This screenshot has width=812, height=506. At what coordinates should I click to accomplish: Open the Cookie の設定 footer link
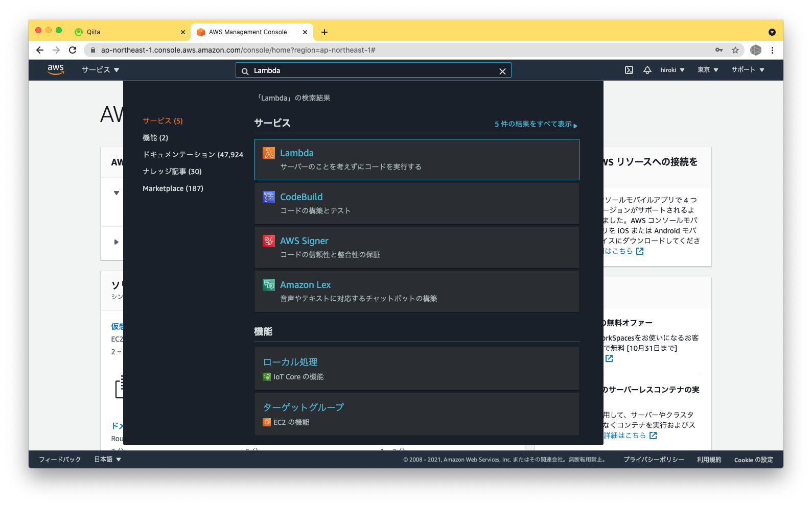click(754, 460)
